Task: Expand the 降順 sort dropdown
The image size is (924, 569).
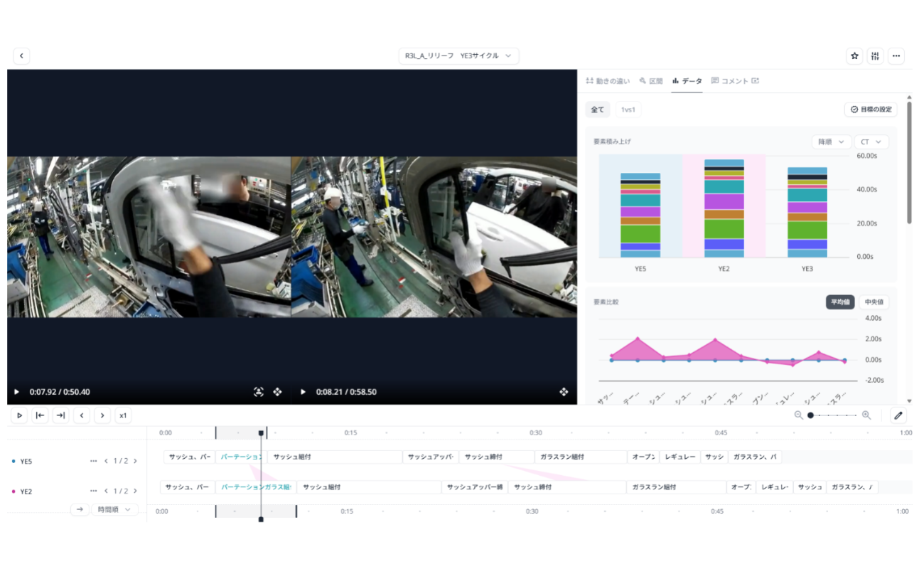Action: (831, 142)
